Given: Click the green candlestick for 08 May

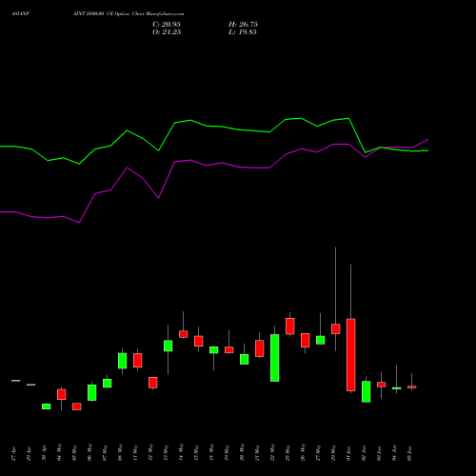Looking at the screenshot, I should (x=123, y=361).
